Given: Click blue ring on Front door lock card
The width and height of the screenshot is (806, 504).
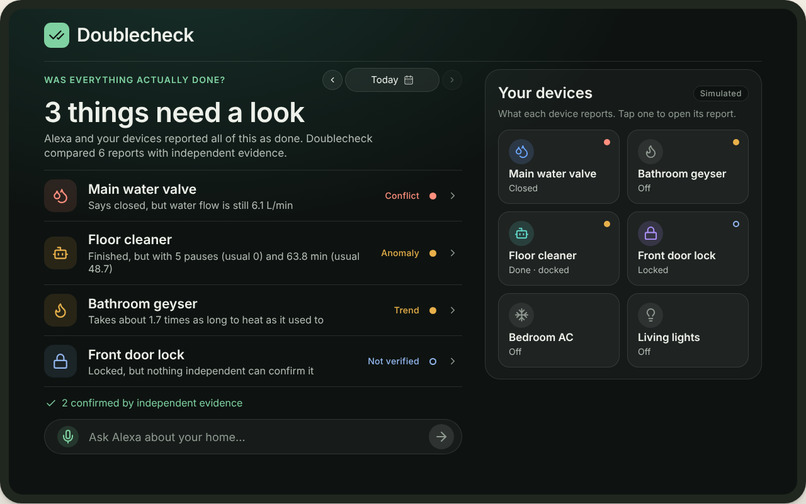Looking at the screenshot, I should (x=736, y=224).
